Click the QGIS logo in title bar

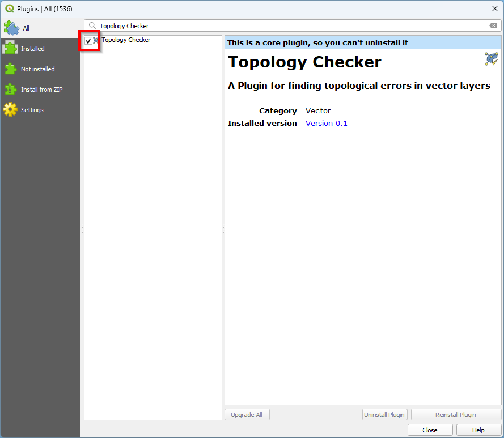pos(9,9)
